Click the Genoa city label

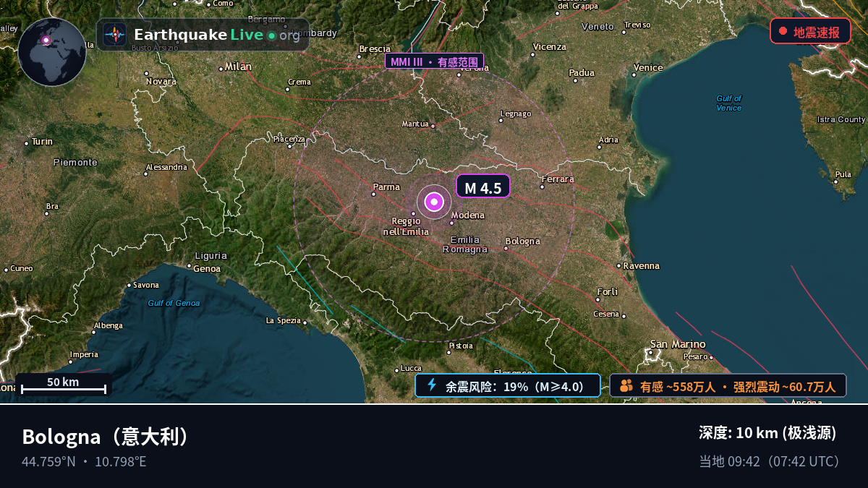point(207,269)
